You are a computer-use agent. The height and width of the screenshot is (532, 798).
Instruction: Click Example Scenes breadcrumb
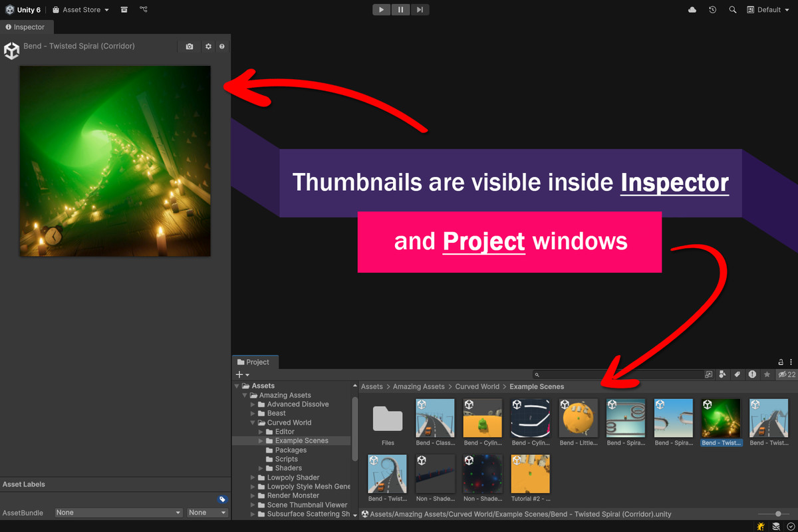(x=537, y=386)
